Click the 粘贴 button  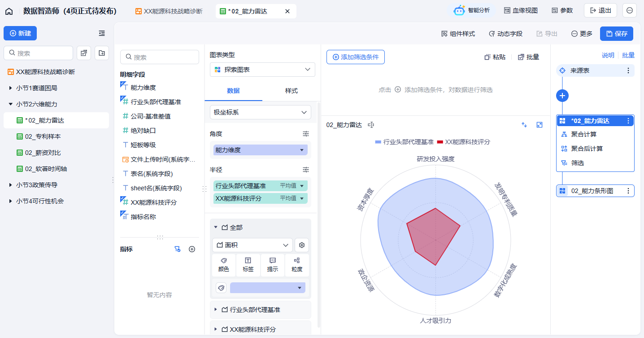[495, 57]
